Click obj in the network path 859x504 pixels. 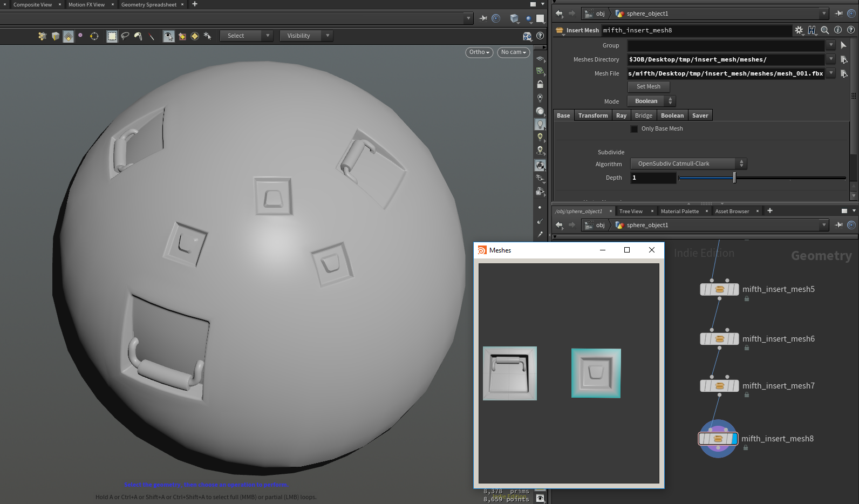pos(600,225)
